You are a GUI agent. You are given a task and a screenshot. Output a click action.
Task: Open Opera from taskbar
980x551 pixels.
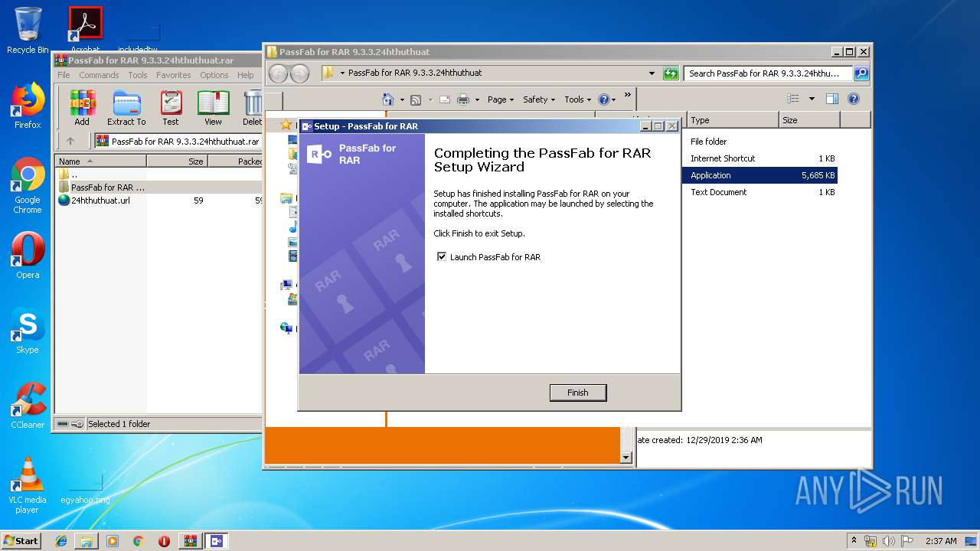[x=164, y=540]
